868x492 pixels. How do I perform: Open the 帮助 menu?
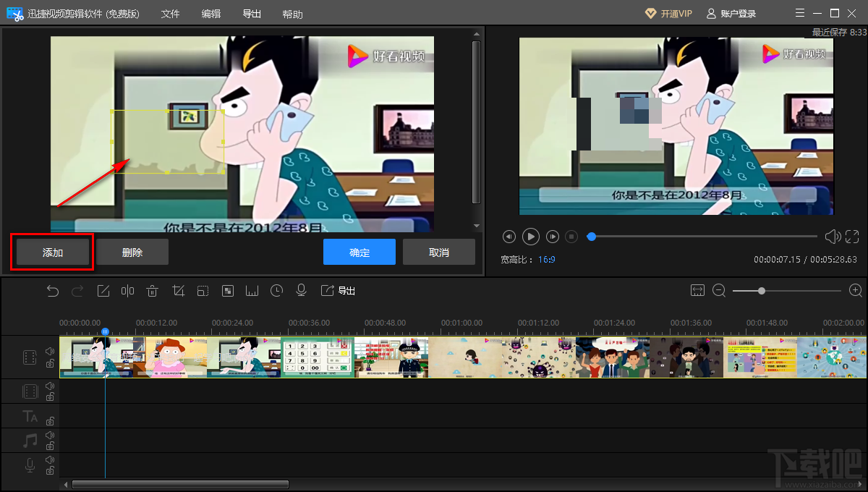(293, 14)
